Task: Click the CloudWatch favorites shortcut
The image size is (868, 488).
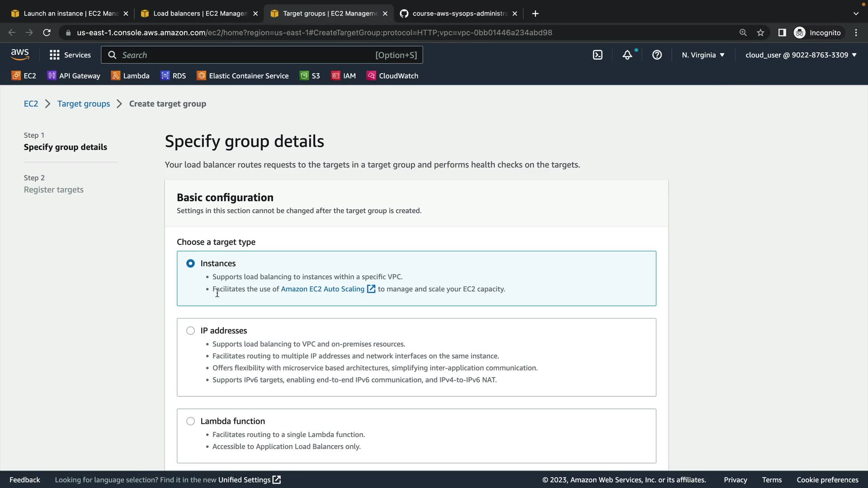Action: (x=392, y=76)
